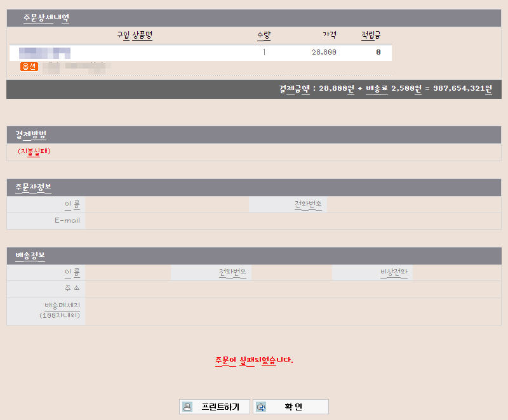Screen dimensions: 508x420
Task: Click the 프린트하기 print button
Action: 214,407
